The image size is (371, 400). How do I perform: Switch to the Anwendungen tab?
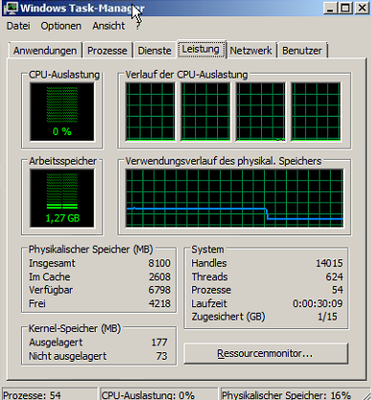[x=45, y=51]
